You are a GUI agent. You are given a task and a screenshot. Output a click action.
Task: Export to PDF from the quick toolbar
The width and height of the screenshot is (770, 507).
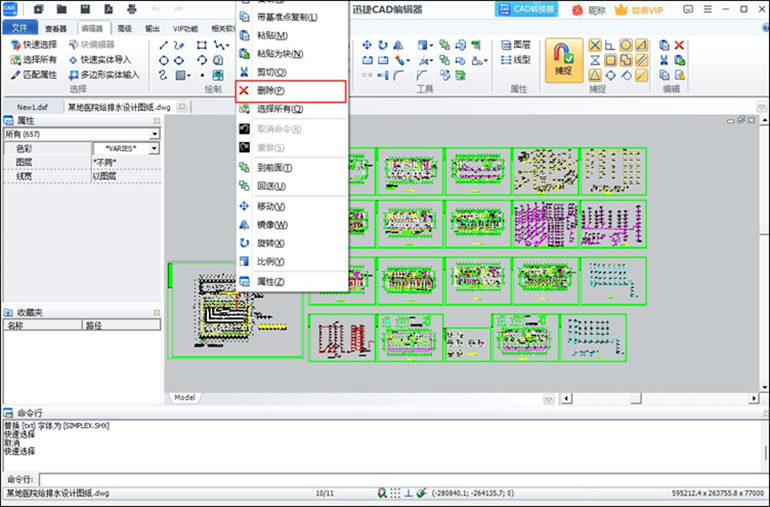109,9
